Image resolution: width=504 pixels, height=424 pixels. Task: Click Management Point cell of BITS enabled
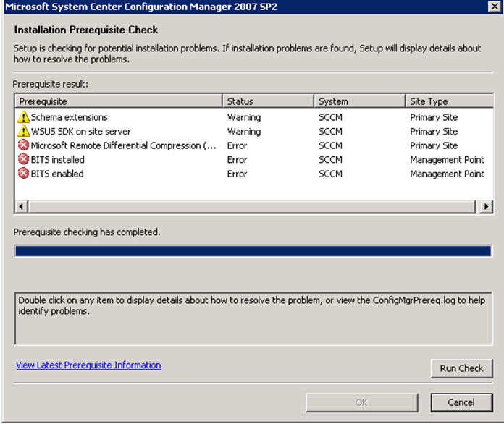(x=447, y=174)
